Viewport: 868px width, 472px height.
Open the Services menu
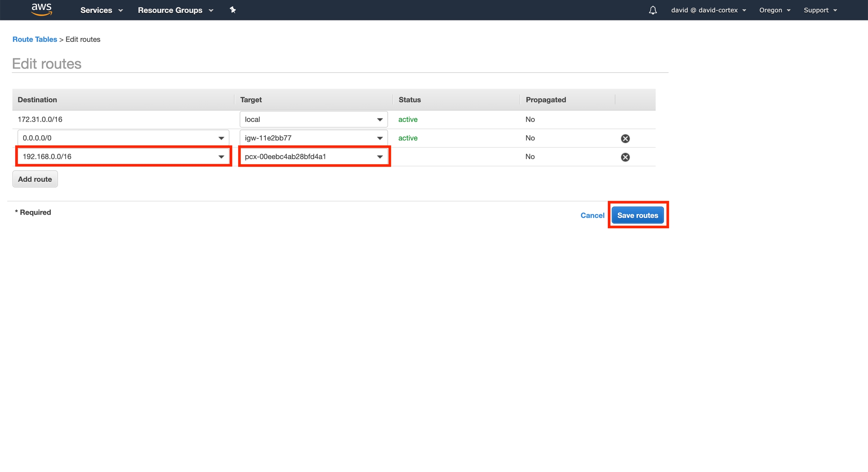click(101, 10)
